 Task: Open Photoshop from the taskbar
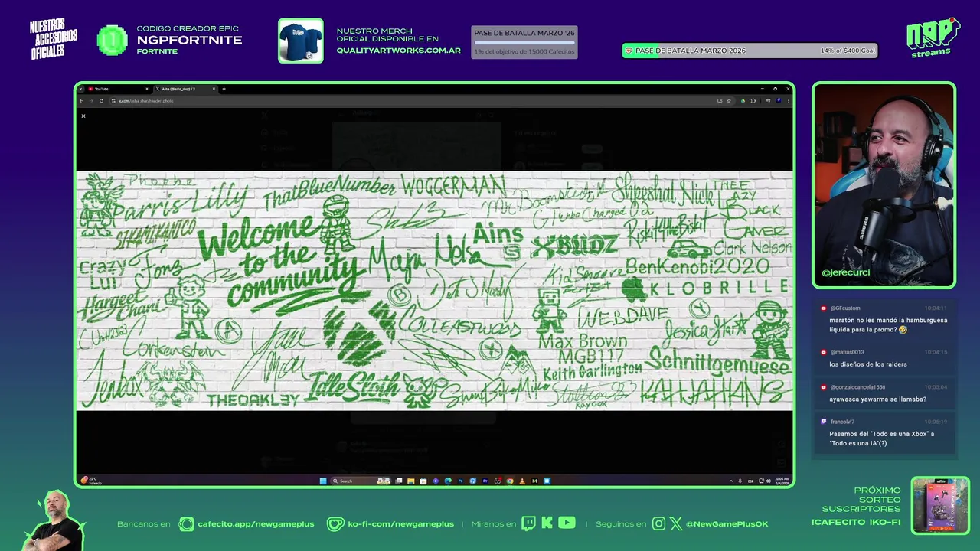460,481
